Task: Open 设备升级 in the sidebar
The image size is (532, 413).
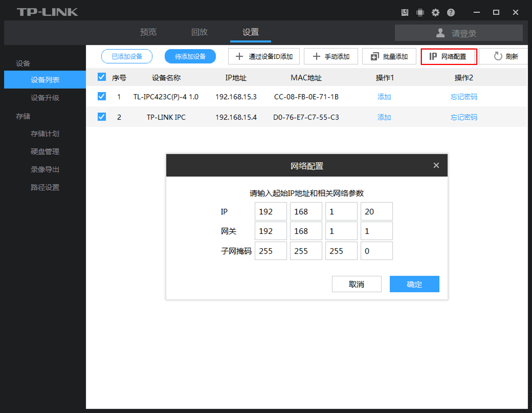Action: coord(45,98)
